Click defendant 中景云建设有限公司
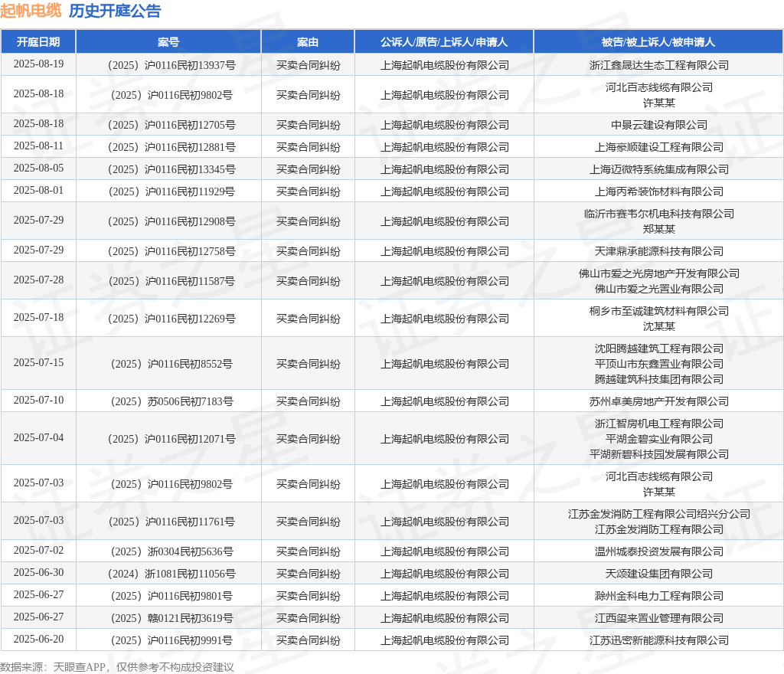The width and height of the screenshot is (784, 674). (x=658, y=125)
